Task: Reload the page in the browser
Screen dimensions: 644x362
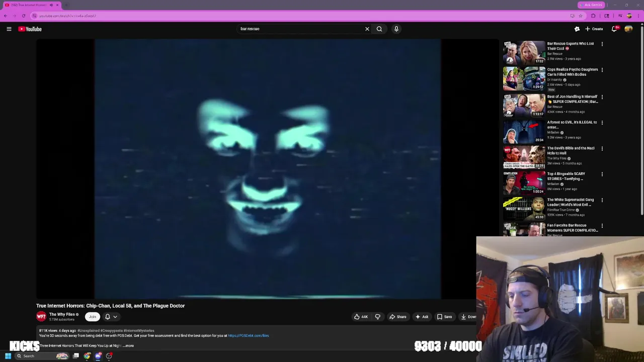Action: click(23, 16)
